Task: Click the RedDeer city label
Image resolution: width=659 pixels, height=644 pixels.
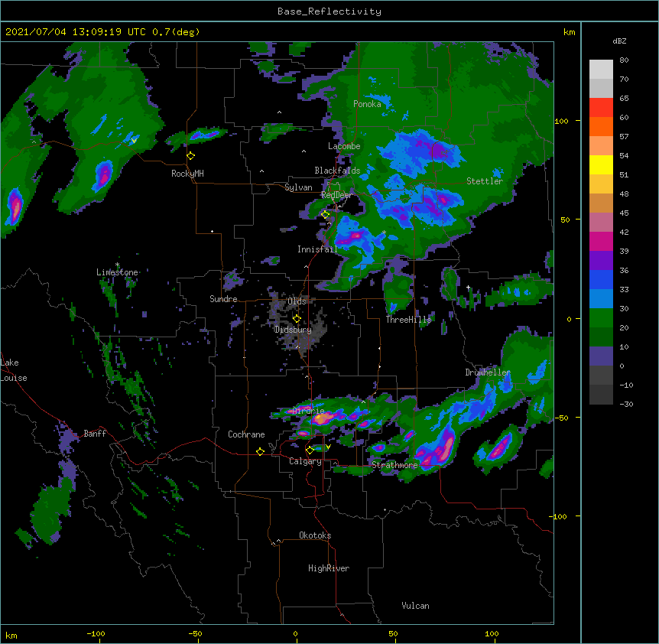Action: 336,195
